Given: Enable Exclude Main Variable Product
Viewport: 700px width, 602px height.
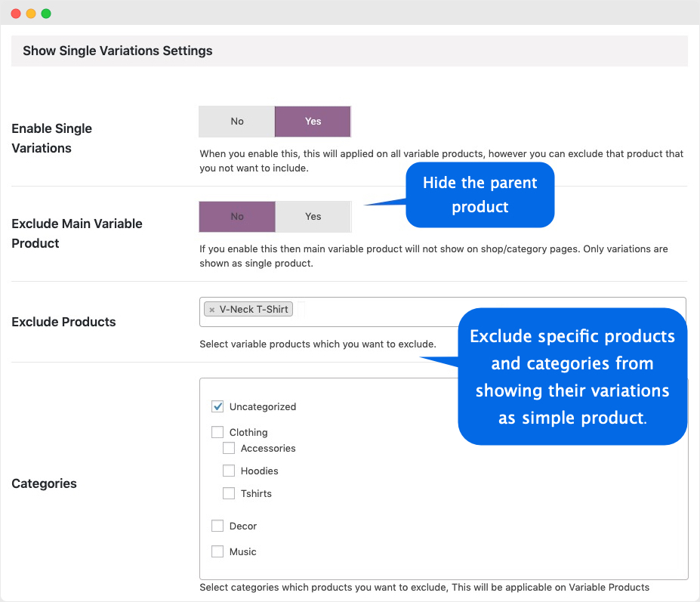Looking at the screenshot, I should point(313,216).
